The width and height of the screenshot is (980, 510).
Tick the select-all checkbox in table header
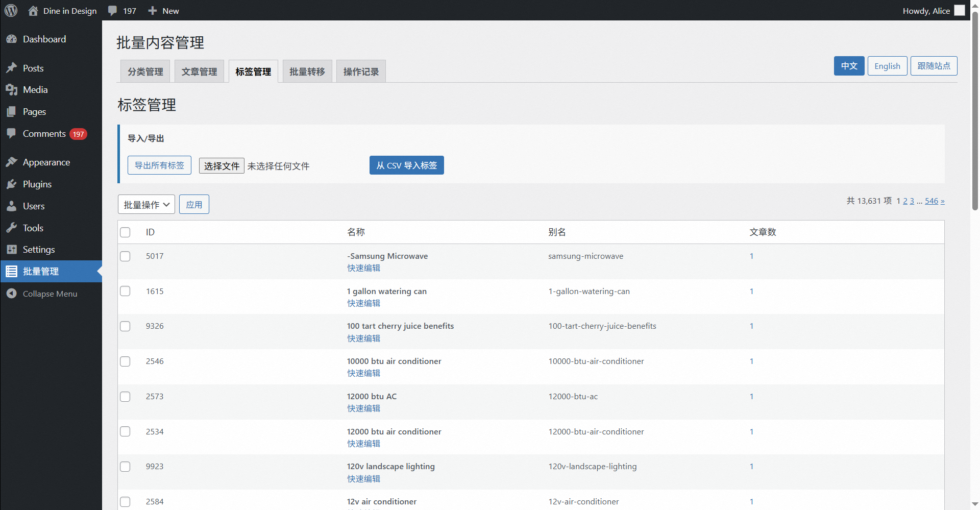click(125, 232)
